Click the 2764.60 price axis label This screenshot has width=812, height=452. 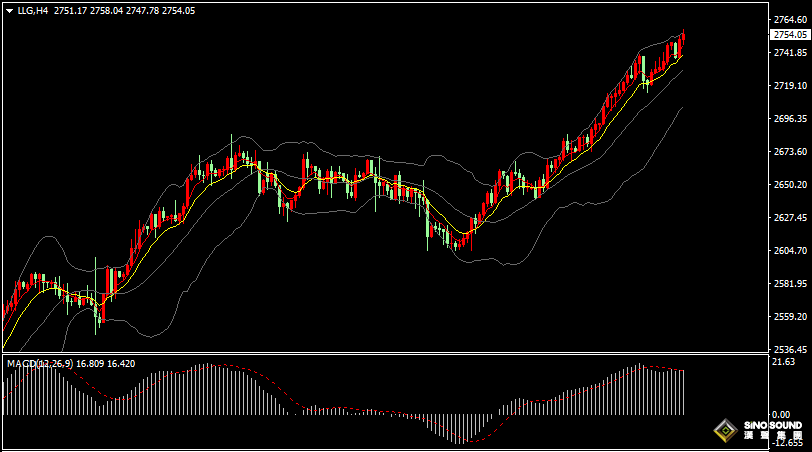point(790,20)
